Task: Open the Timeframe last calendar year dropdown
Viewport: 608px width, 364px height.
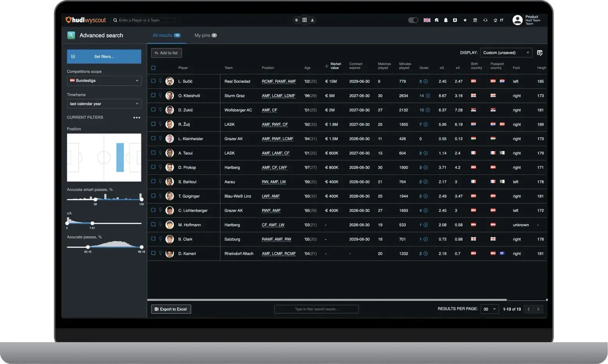Action: (104, 104)
